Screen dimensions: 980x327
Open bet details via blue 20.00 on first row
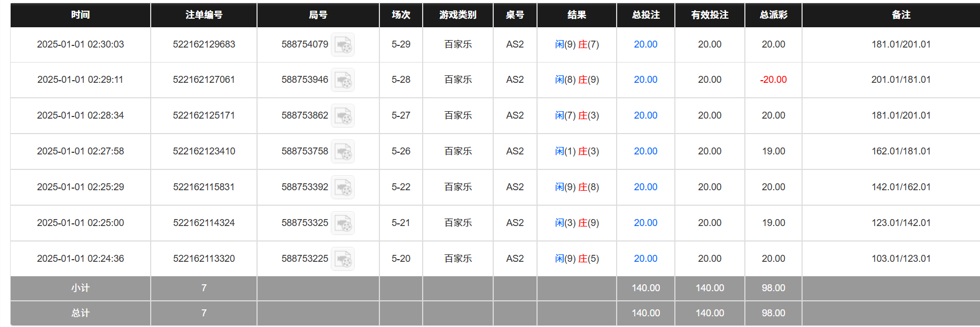[x=645, y=44]
